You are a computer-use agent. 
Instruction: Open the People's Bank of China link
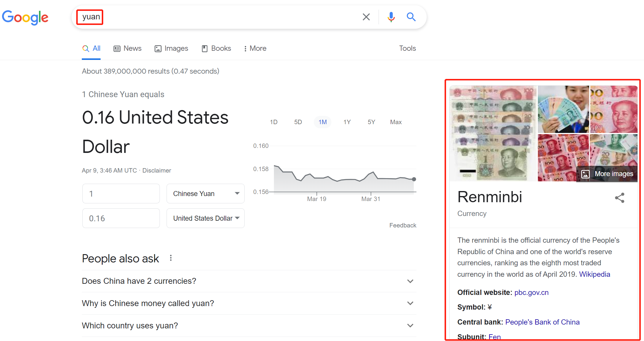[542, 322]
